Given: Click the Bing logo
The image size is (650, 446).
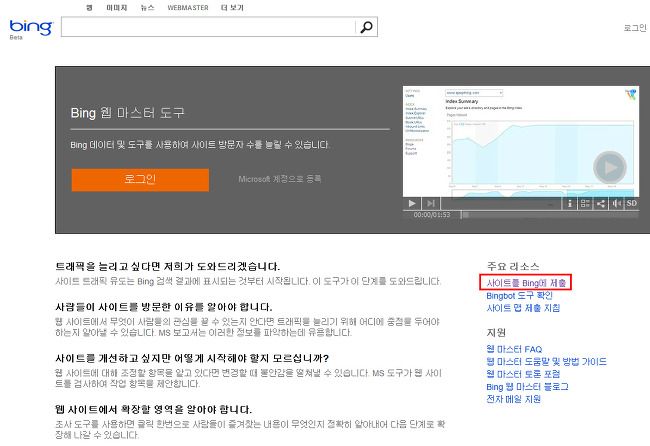Looking at the screenshot, I should pyautogui.click(x=31, y=27).
